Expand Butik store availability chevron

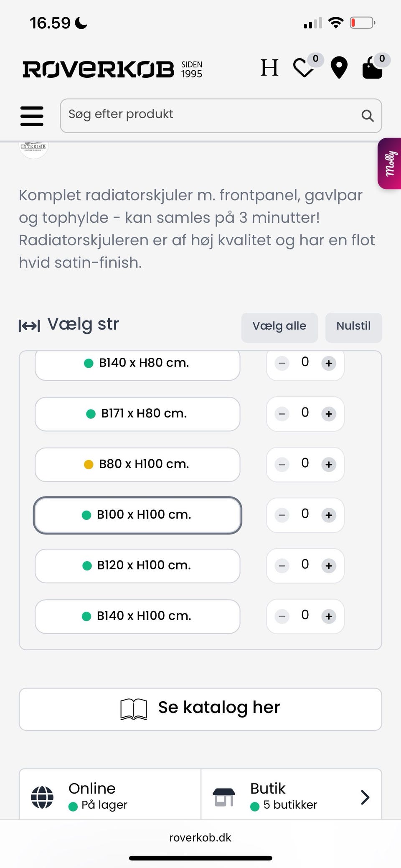(x=365, y=797)
